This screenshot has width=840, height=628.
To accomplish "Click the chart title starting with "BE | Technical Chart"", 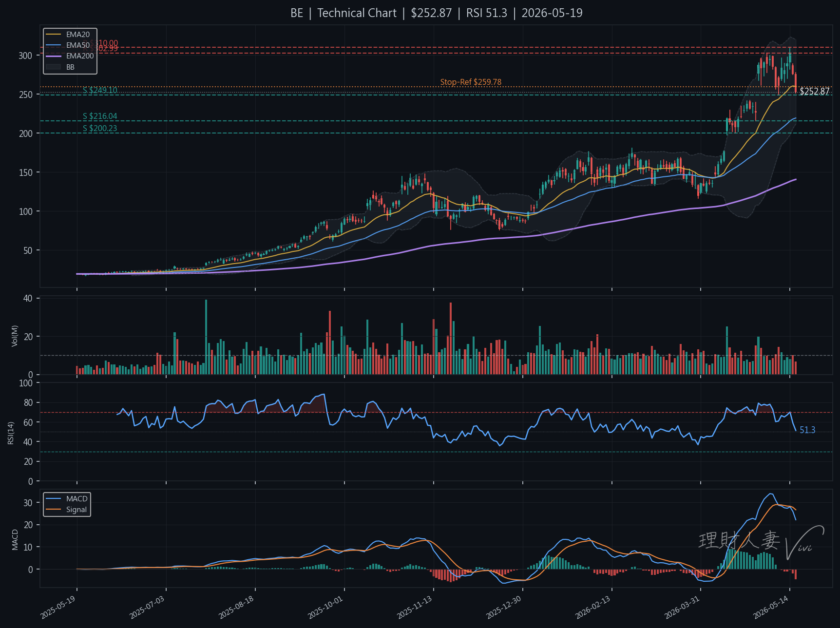I will 436,13.
